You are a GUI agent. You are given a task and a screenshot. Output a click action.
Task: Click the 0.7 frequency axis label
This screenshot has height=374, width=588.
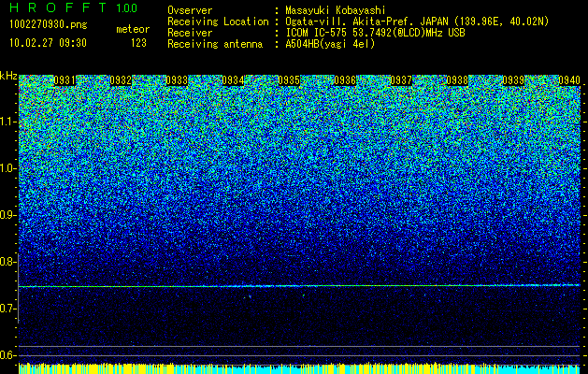tap(7, 309)
